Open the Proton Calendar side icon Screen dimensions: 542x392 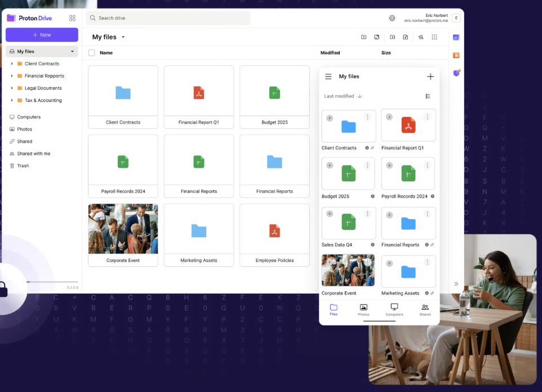(x=456, y=37)
